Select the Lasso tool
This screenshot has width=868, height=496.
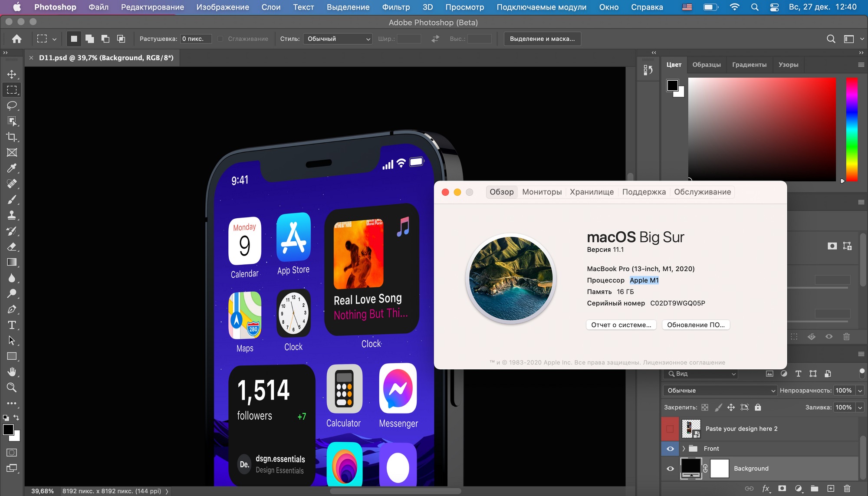pyautogui.click(x=12, y=105)
